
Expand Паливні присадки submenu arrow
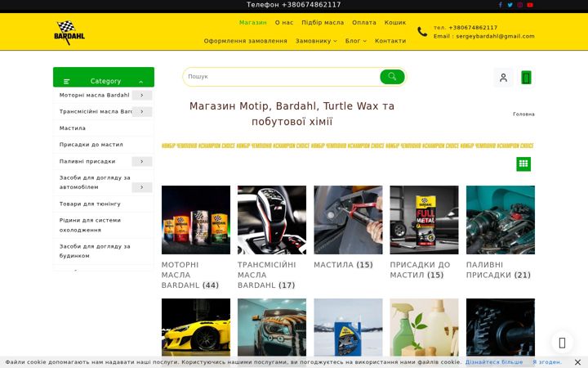tap(142, 161)
